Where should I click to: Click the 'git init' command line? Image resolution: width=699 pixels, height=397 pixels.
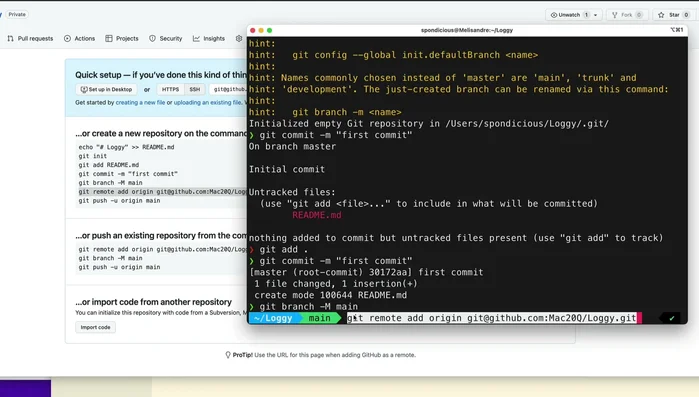click(x=93, y=156)
